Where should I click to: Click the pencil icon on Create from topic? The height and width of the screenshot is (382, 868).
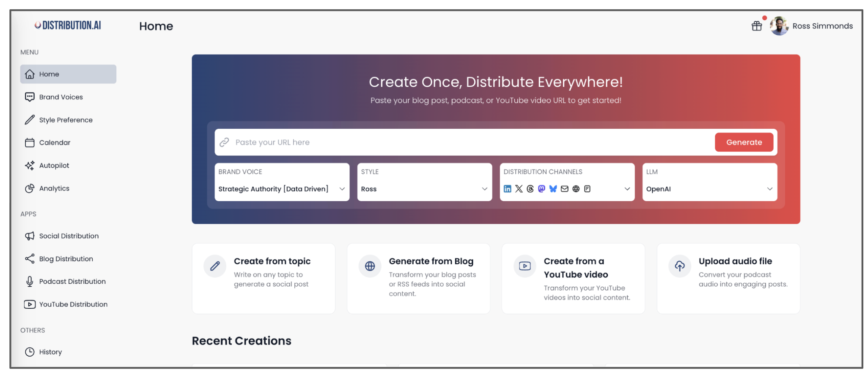point(215,266)
